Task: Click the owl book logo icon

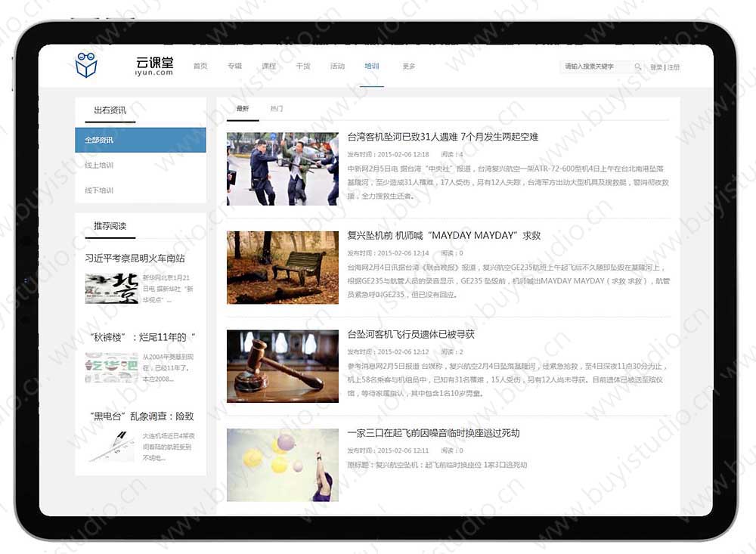Action: (86, 66)
